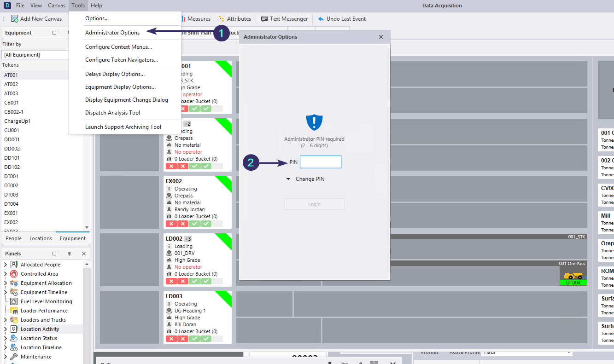Expand the Location Status tree item
The width and height of the screenshot is (614, 364).
(x=6, y=338)
